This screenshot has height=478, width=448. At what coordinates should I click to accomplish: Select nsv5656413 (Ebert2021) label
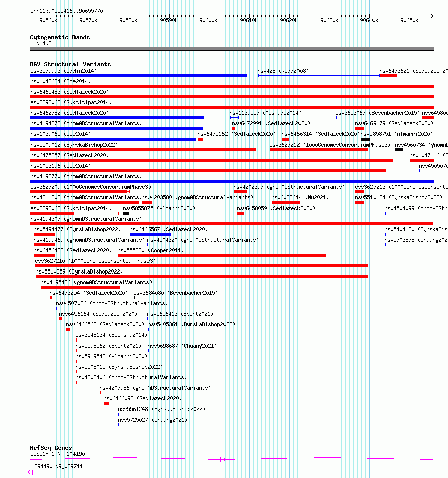click(180, 314)
